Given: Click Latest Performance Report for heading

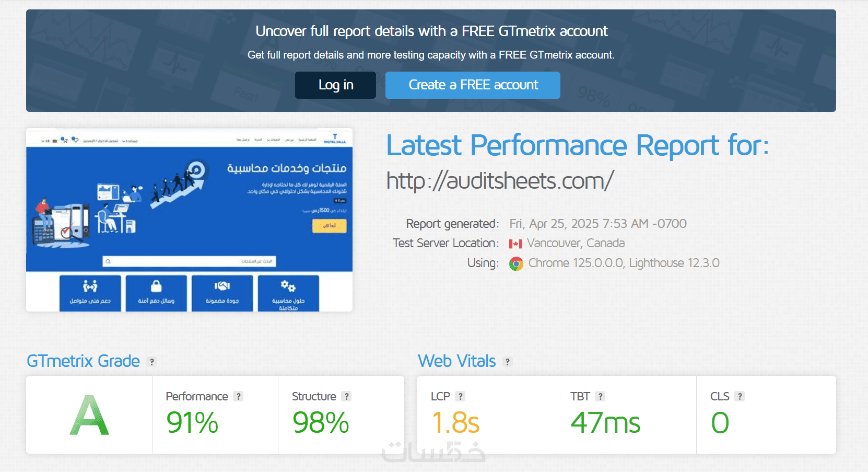Looking at the screenshot, I should point(578,145).
